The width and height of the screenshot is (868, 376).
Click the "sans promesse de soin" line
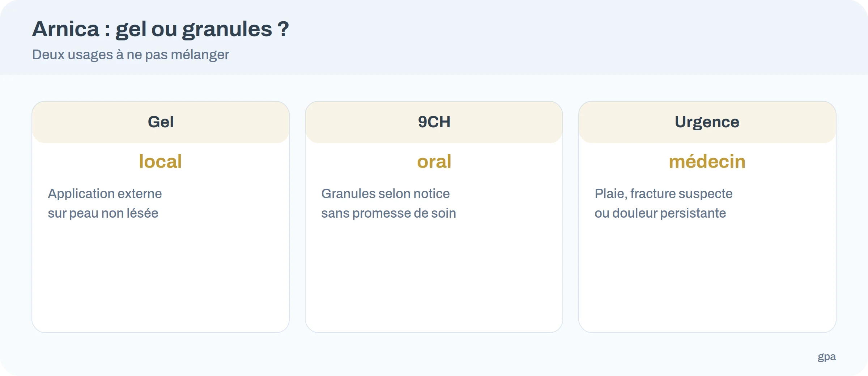click(x=389, y=213)
